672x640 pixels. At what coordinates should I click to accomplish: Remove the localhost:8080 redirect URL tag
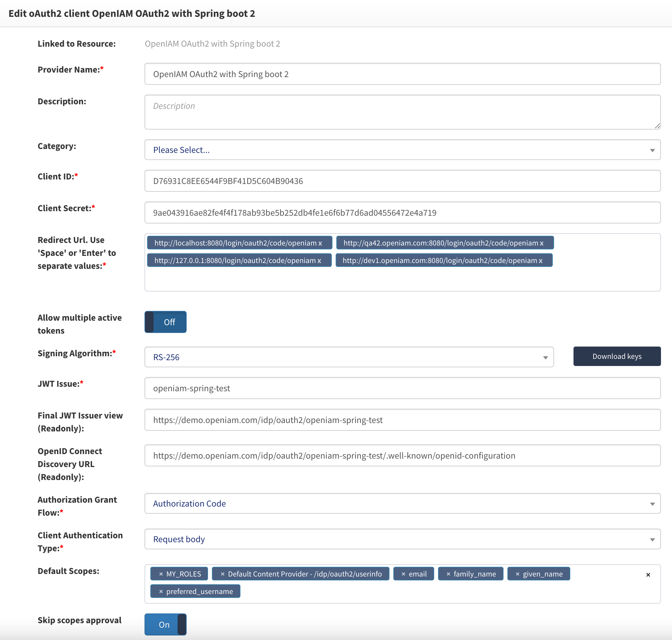[x=320, y=243]
